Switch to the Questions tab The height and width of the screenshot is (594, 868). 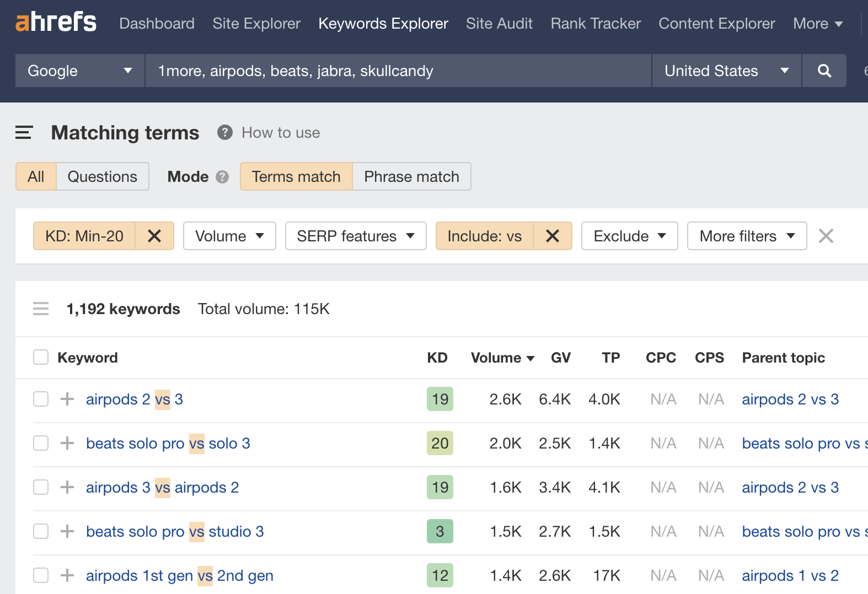click(x=103, y=176)
